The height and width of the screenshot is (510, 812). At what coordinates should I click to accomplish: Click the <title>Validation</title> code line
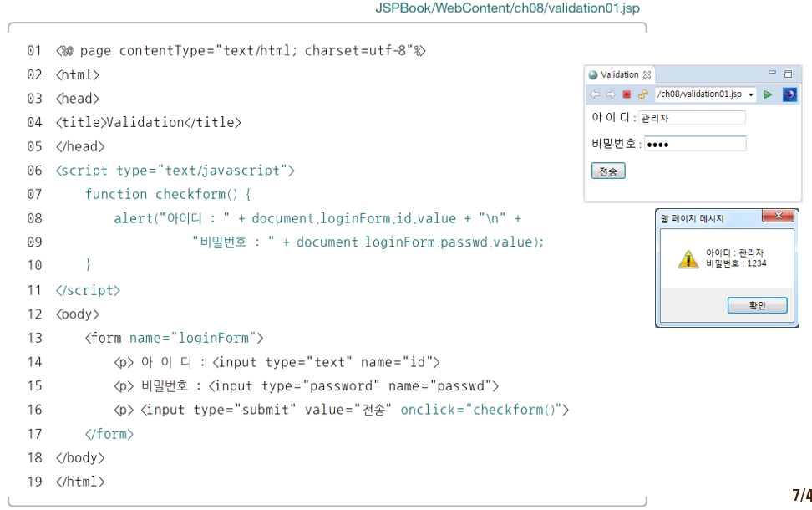(149, 122)
